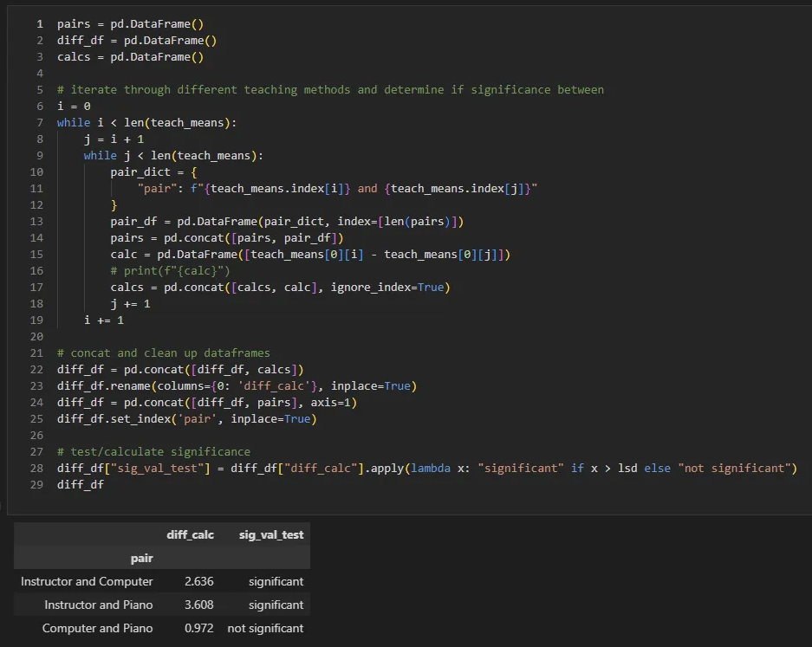Click the lambda keyword on line 28
The image size is (812, 647).
click(x=431, y=469)
